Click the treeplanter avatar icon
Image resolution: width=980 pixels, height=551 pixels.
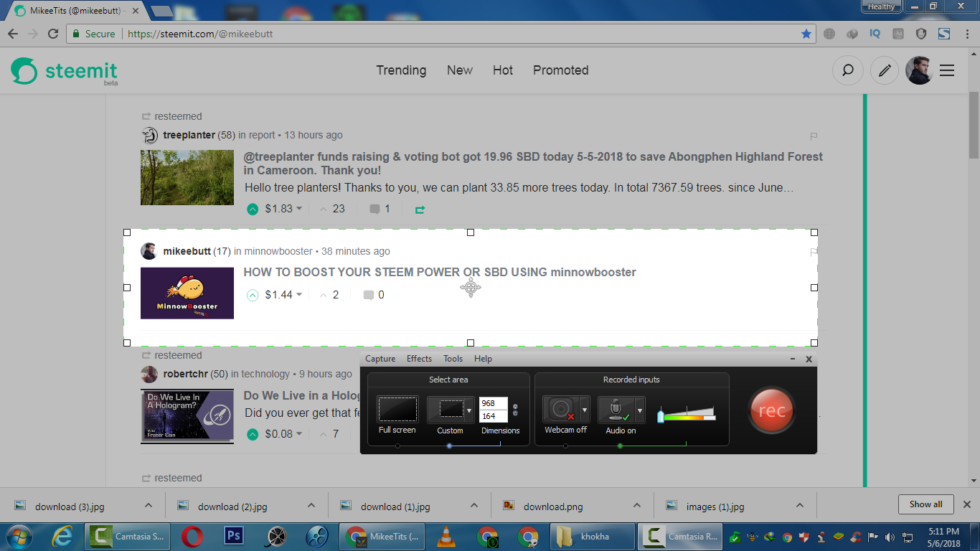click(149, 135)
